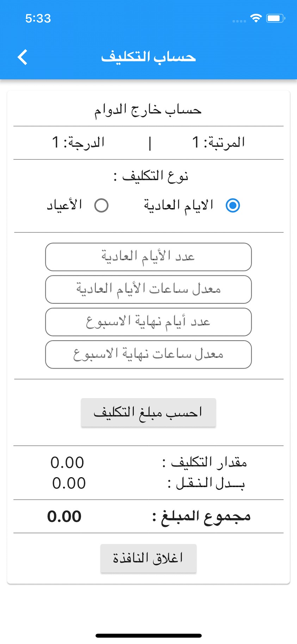
Task: Click the معدل ساعات الأيام العادية input
Action: click(148, 289)
